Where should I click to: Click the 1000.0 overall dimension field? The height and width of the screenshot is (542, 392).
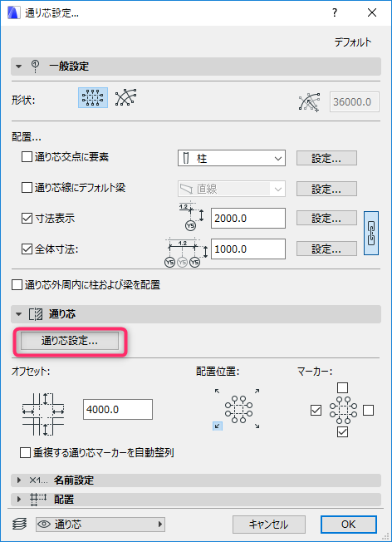[x=248, y=249]
